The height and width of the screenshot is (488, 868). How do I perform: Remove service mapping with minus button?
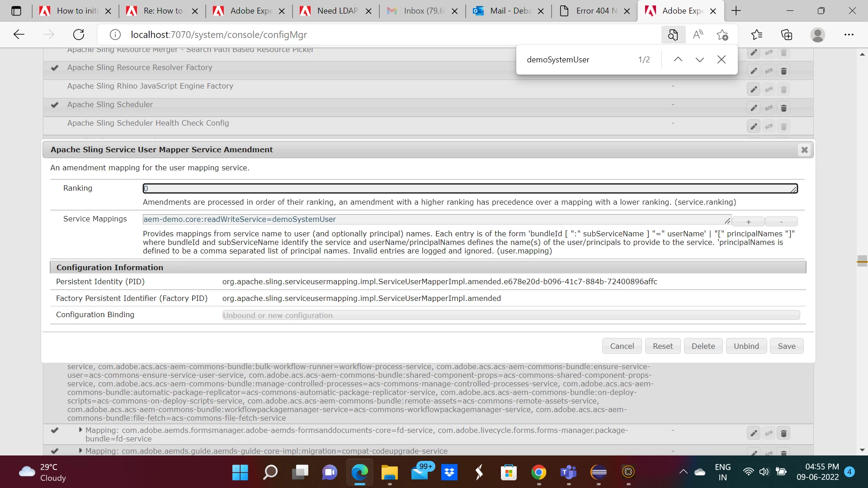click(781, 221)
